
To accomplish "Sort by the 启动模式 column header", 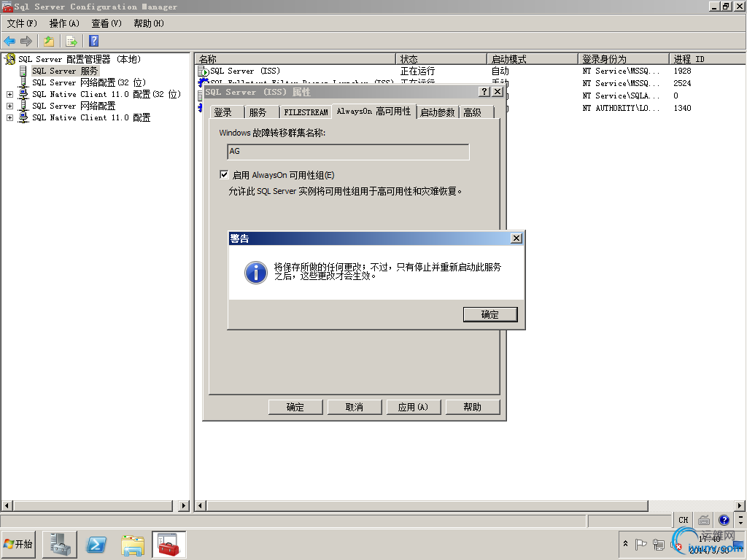I will click(532, 59).
